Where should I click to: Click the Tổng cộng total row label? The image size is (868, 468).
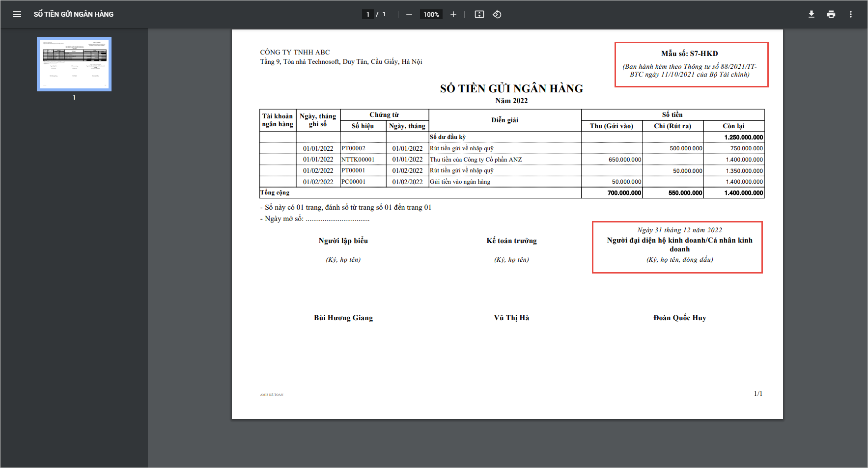click(x=275, y=193)
